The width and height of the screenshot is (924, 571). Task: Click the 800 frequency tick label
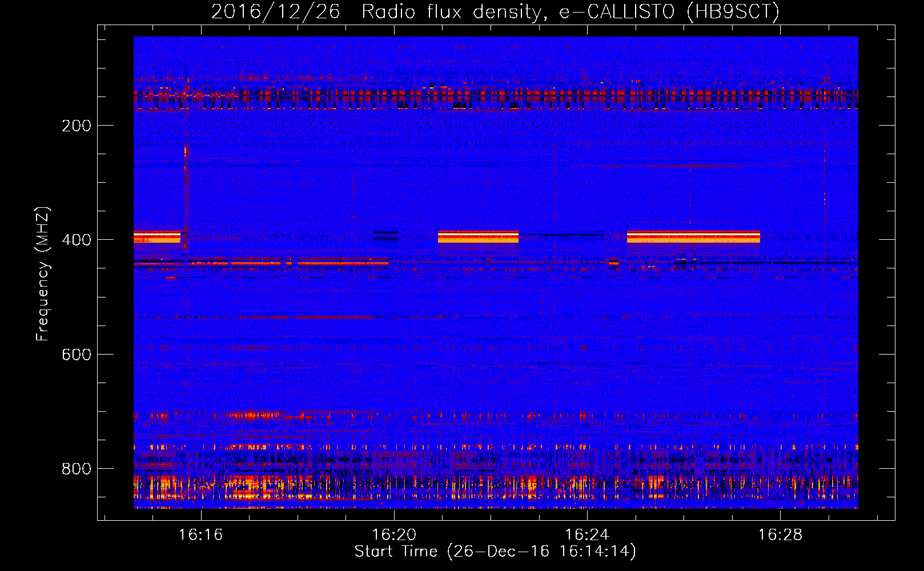pos(77,469)
